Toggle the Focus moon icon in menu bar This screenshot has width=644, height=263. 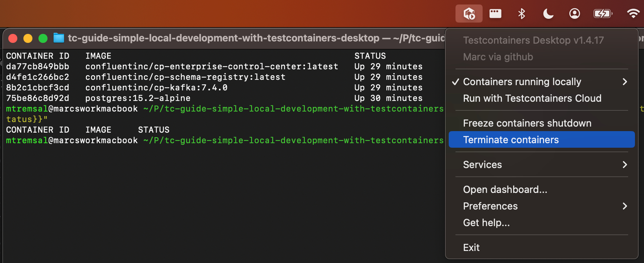[548, 14]
